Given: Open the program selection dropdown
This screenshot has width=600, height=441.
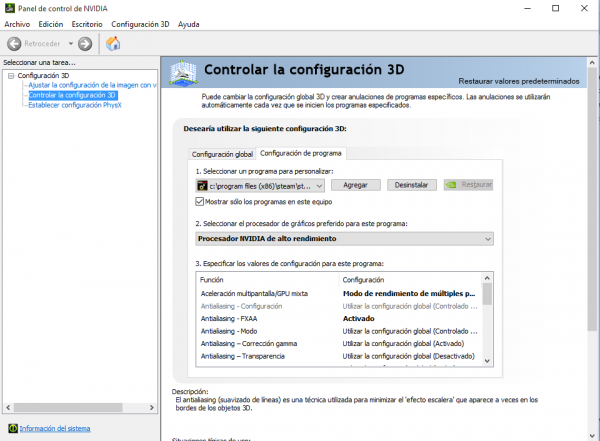Looking at the screenshot, I should pyautogui.click(x=260, y=186).
